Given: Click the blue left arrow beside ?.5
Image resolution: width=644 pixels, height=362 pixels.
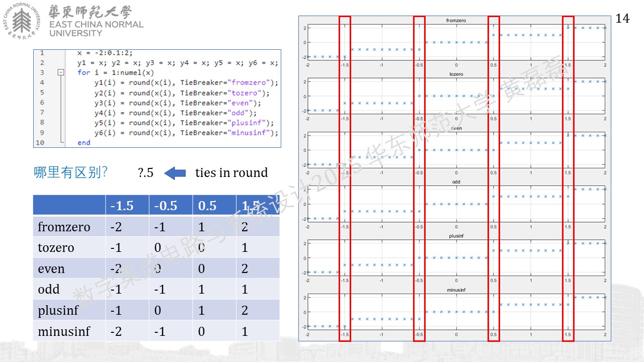Looking at the screenshot, I should pyautogui.click(x=175, y=173).
